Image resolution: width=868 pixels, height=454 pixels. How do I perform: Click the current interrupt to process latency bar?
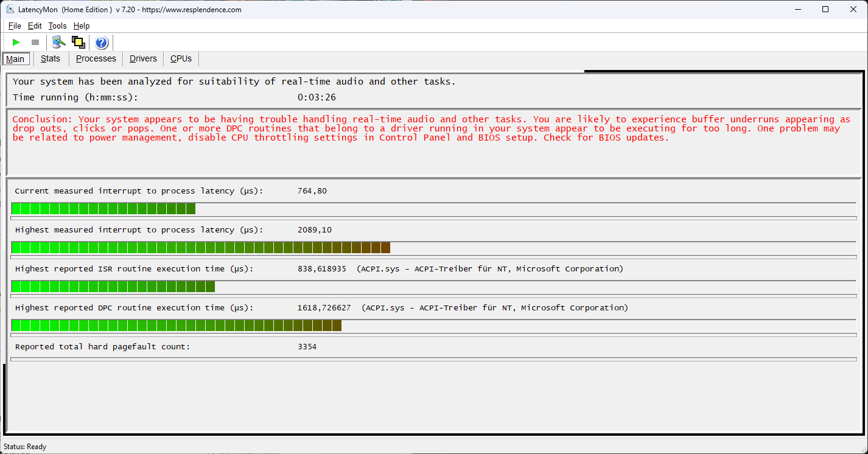[x=103, y=209]
